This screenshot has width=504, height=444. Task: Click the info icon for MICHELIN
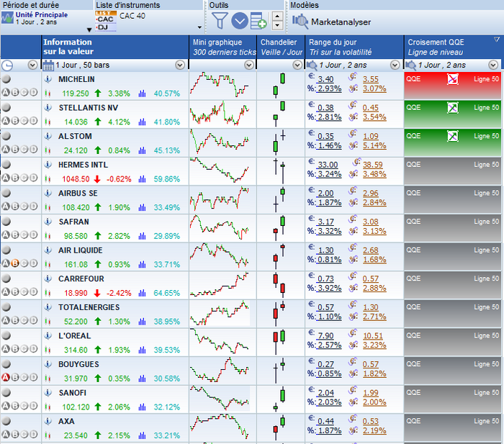(x=48, y=79)
